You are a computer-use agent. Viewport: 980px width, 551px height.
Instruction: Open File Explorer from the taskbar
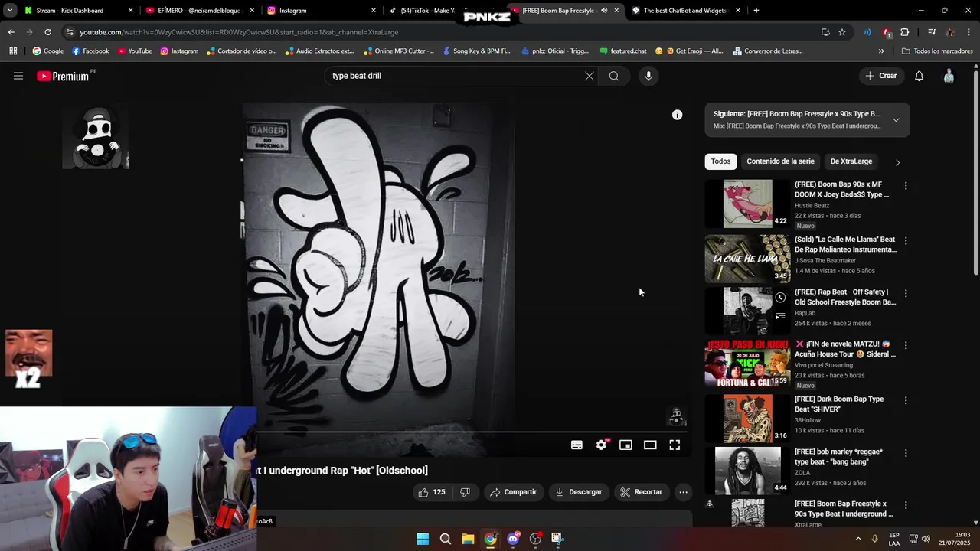pyautogui.click(x=468, y=539)
